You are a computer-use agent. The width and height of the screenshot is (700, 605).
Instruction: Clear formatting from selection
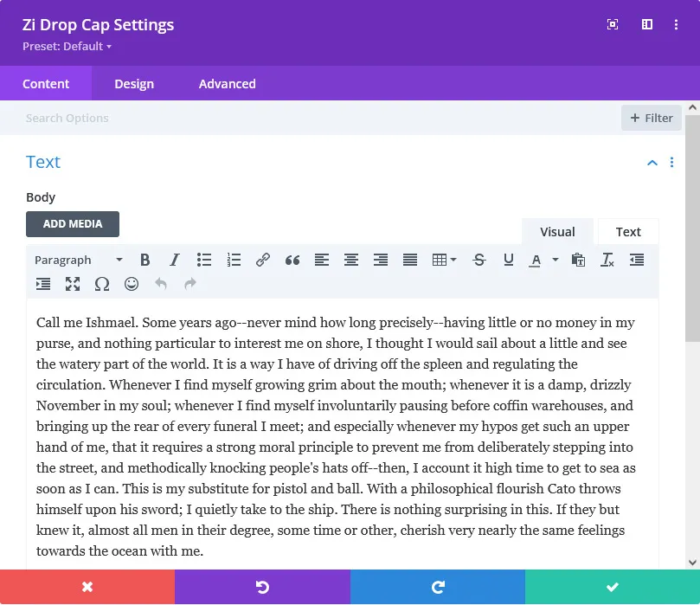607,260
